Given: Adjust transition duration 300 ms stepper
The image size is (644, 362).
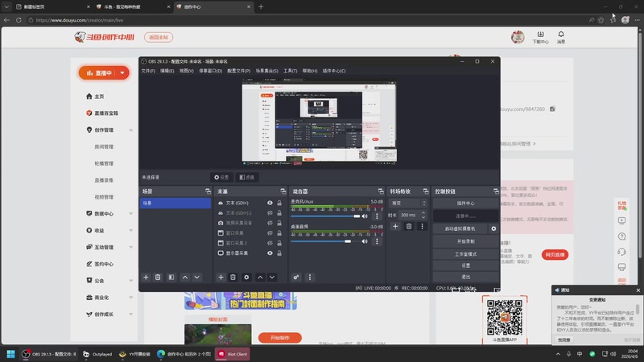Looking at the screenshot, I should pos(423,215).
